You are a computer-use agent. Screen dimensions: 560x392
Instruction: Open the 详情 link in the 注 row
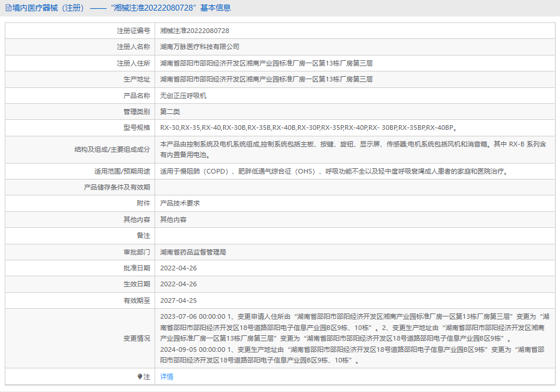(167, 377)
